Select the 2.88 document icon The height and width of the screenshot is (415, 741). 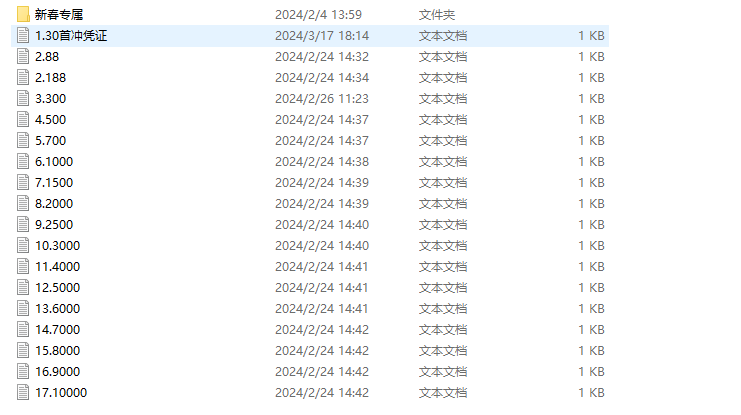23,56
